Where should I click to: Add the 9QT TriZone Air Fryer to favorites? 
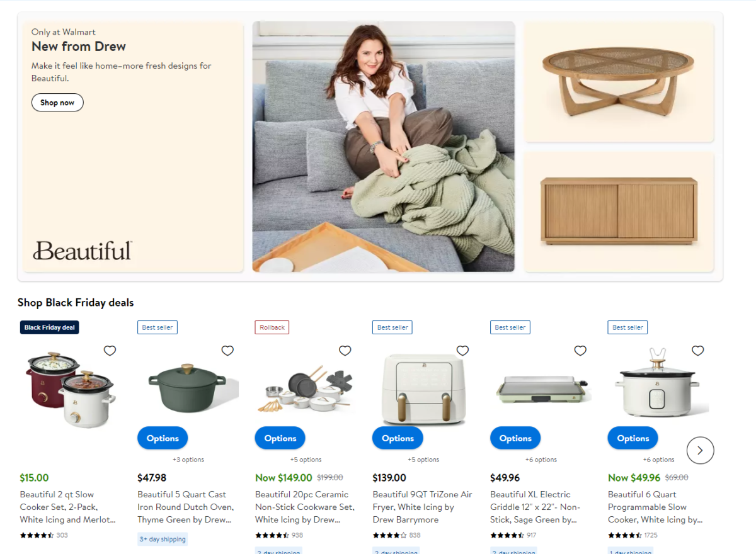(462, 351)
